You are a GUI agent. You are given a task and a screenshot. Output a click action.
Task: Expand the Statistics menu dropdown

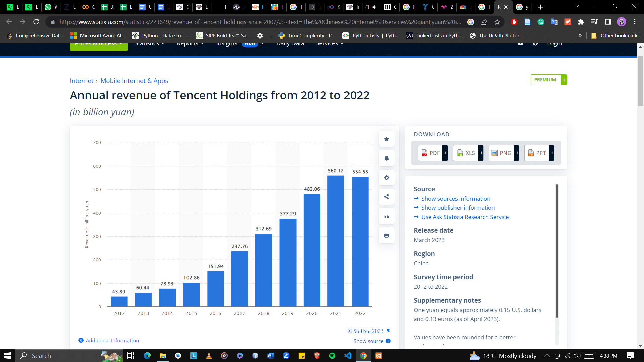coord(149,44)
